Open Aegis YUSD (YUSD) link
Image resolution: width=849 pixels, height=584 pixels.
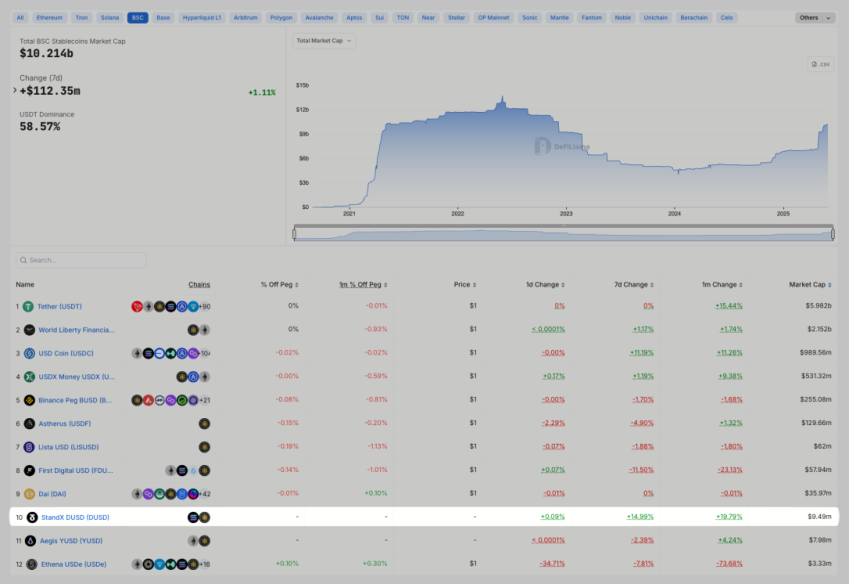(71, 541)
